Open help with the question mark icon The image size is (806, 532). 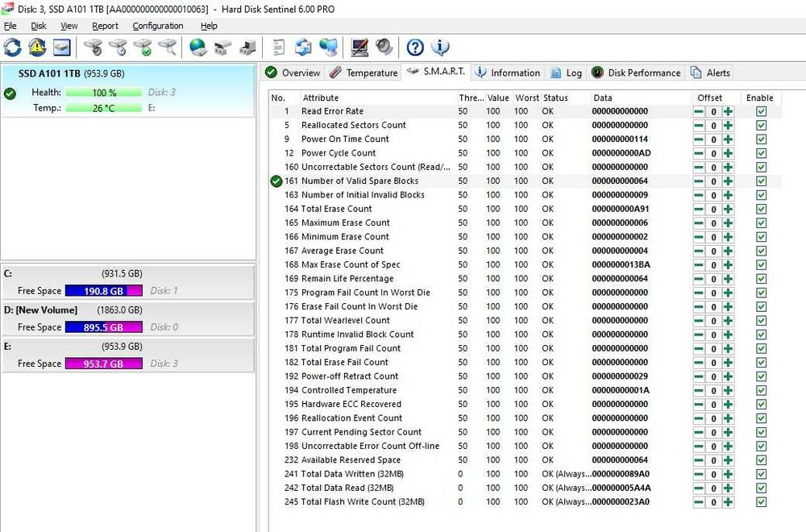pos(415,48)
